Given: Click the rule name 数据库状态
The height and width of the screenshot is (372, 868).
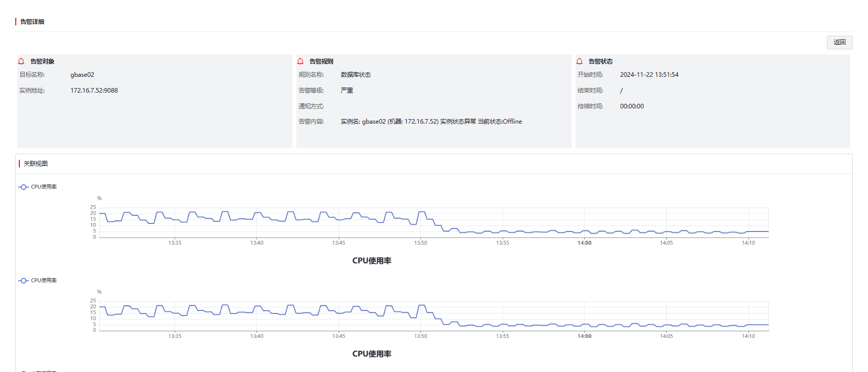Looking at the screenshot, I should coord(355,75).
